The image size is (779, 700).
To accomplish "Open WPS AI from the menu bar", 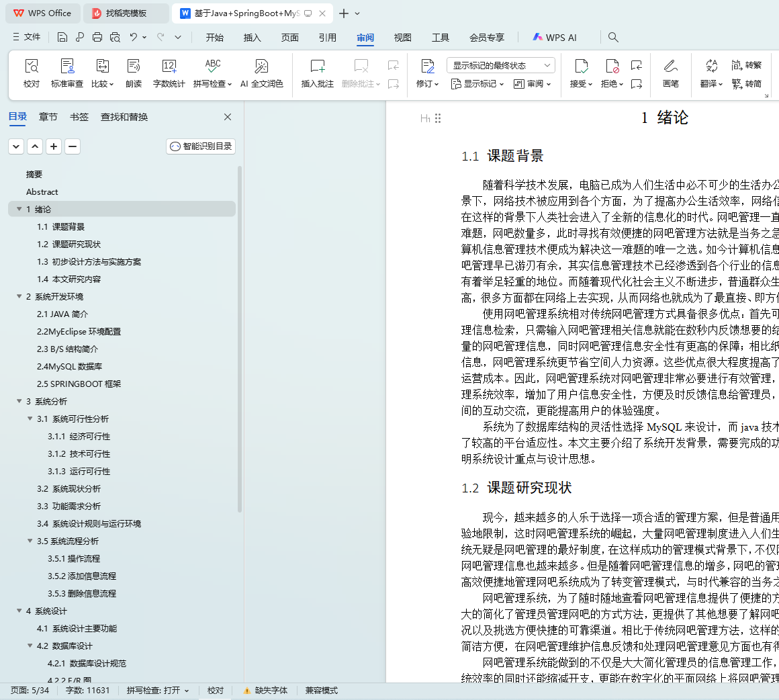I will click(x=555, y=38).
